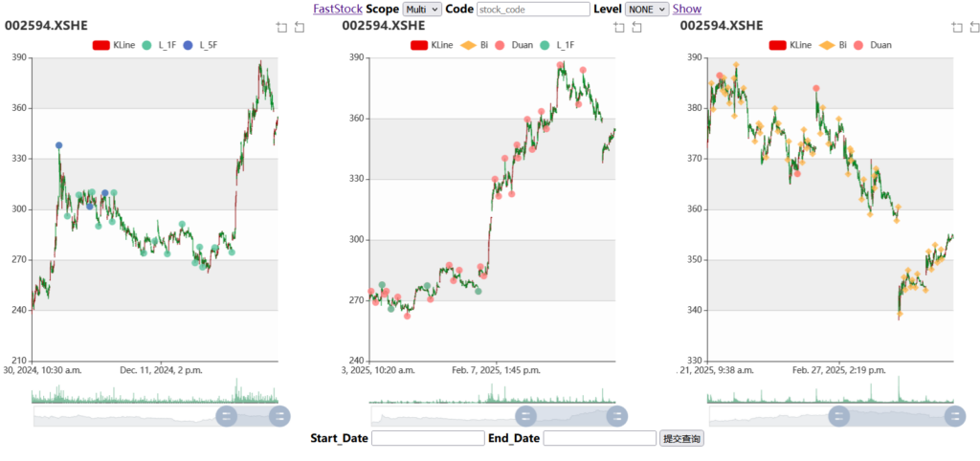
Task: Click the FastStock link
Action: tap(338, 9)
